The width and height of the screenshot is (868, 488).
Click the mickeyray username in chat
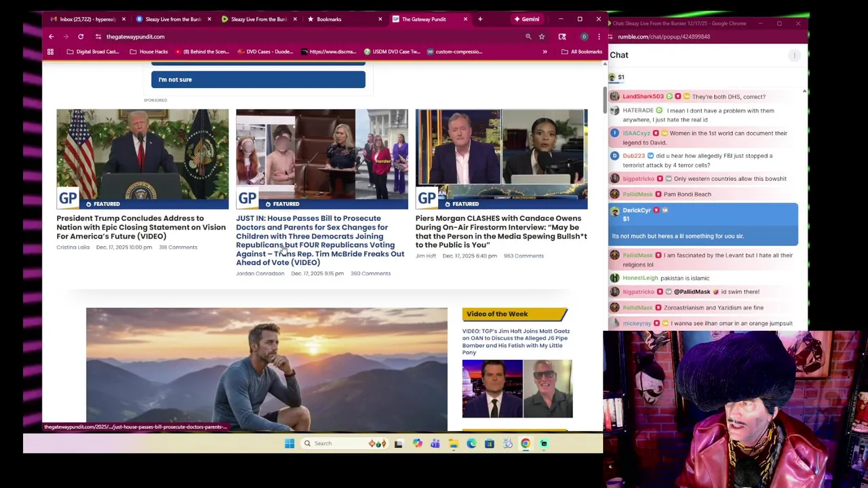coord(637,323)
